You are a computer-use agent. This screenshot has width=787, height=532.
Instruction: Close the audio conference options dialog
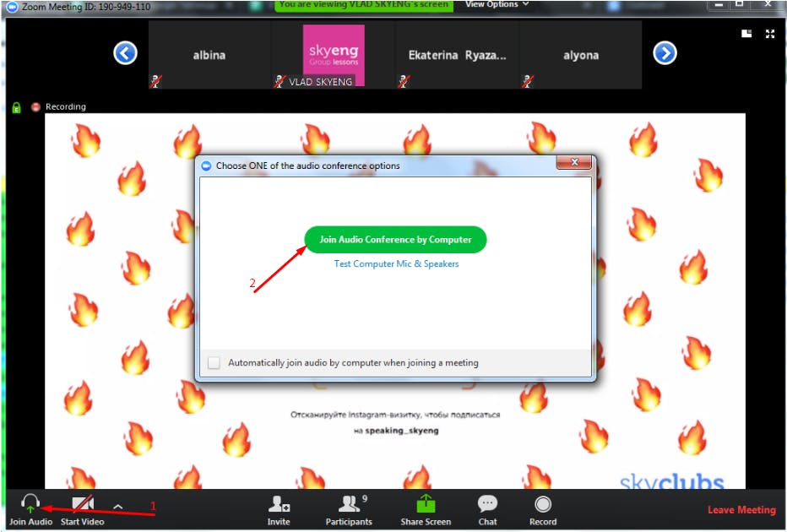574,162
